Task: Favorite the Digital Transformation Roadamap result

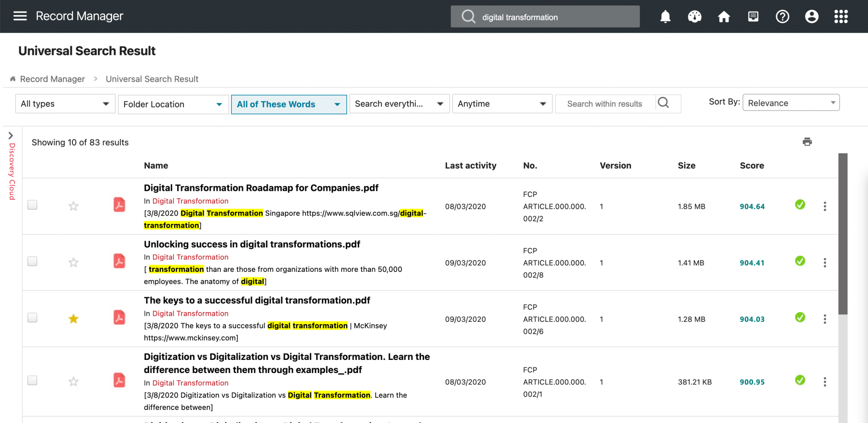Action: 73,206
